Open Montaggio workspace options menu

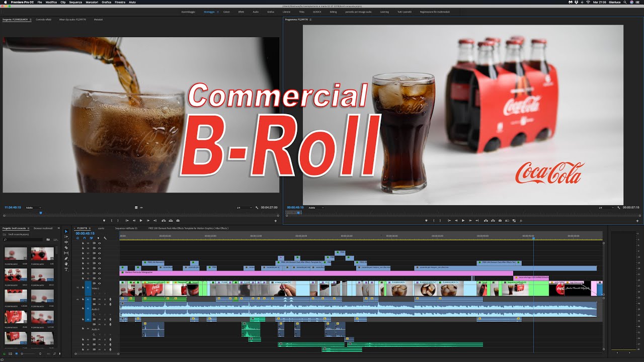[217, 11]
